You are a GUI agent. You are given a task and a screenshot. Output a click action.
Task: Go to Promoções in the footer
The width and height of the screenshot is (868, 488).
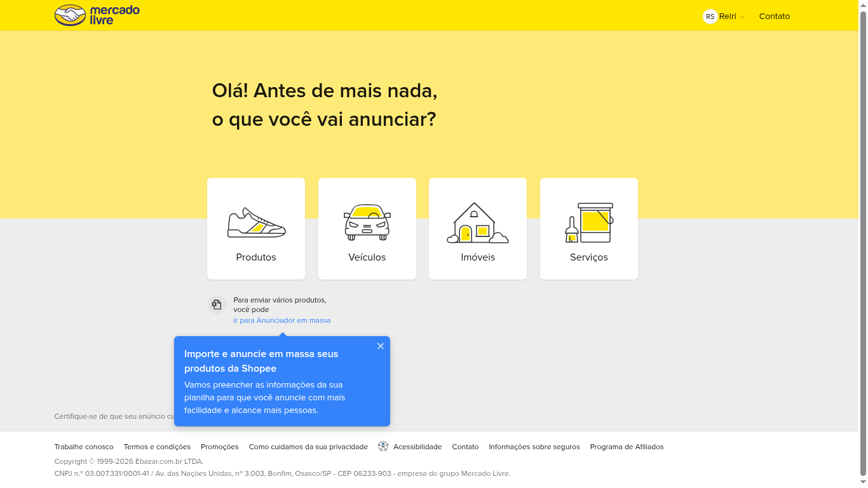click(219, 447)
